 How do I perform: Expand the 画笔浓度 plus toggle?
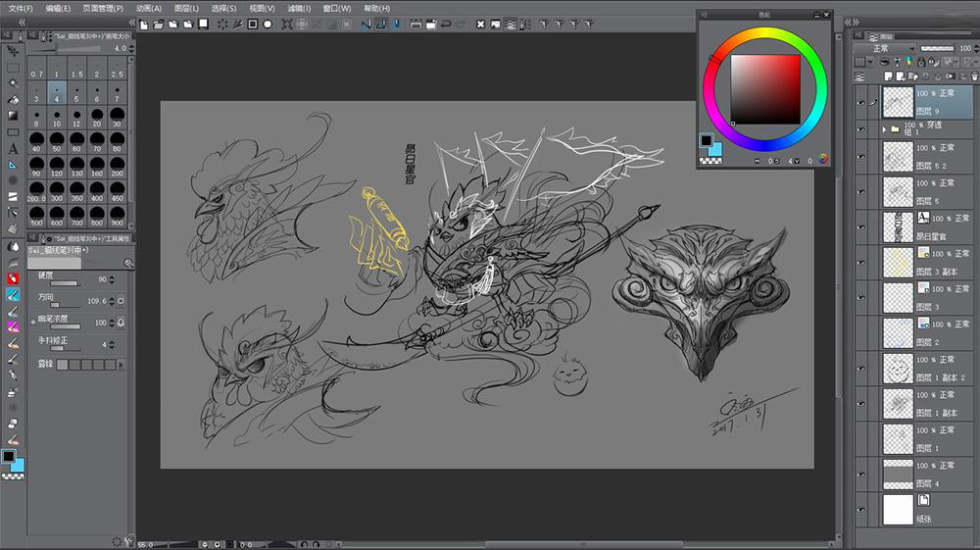(33, 323)
